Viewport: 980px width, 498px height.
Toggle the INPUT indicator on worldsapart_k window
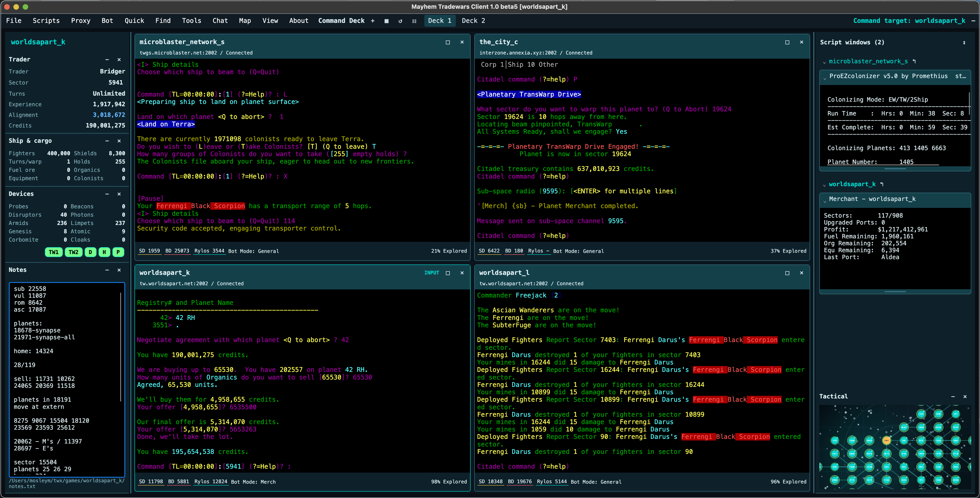(x=432, y=273)
